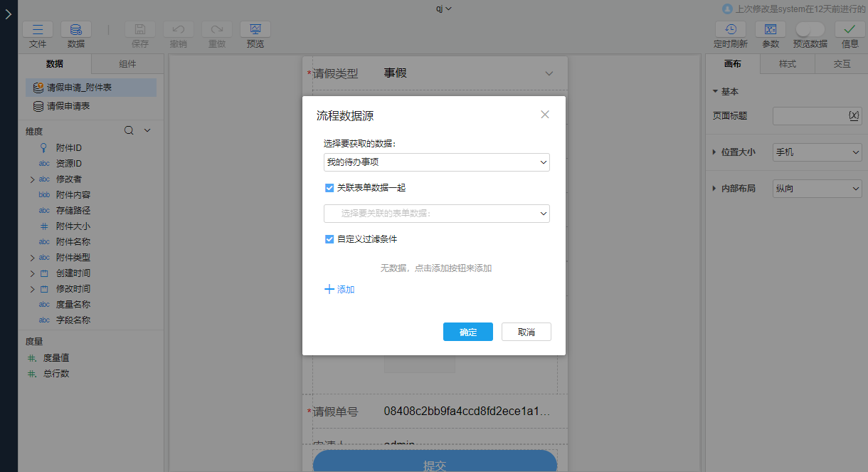
Task: Click the 参数 parameters icon
Action: click(x=770, y=30)
